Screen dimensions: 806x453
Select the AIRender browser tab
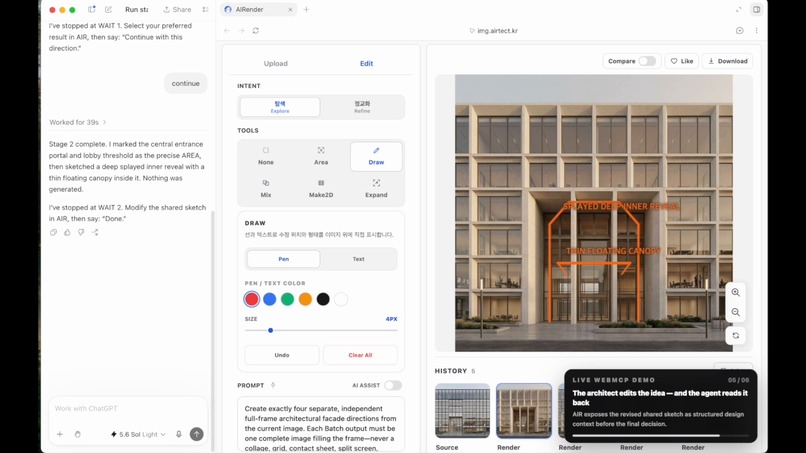click(259, 9)
